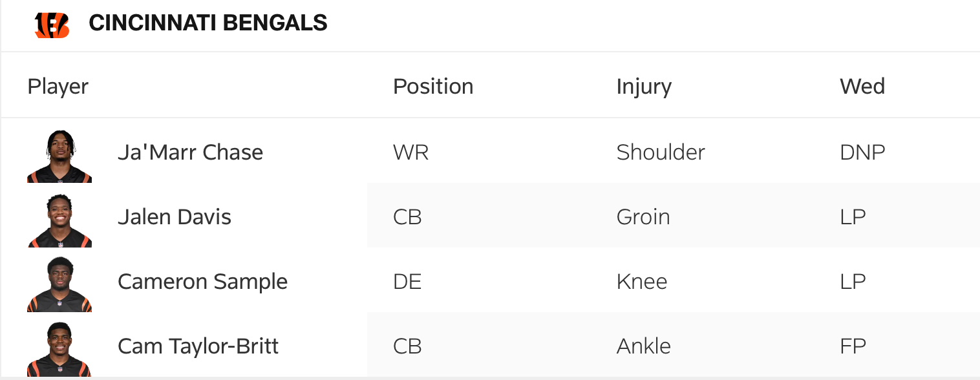980x380 pixels.
Task: Select the Groin injury cell
Action: coord(643,217)
